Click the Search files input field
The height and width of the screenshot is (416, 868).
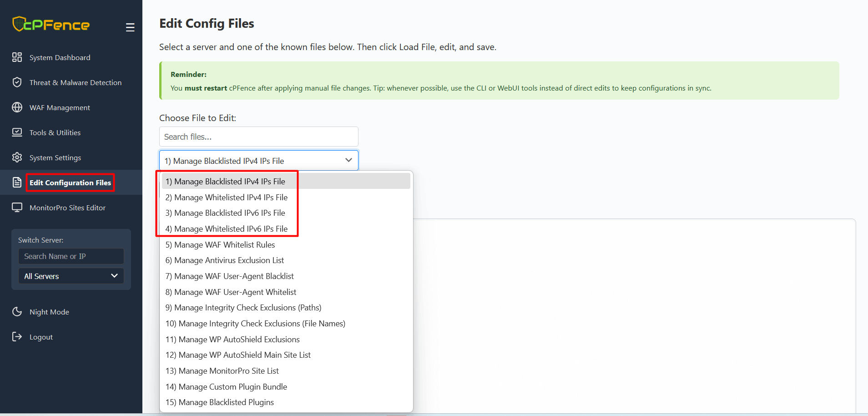258,137
